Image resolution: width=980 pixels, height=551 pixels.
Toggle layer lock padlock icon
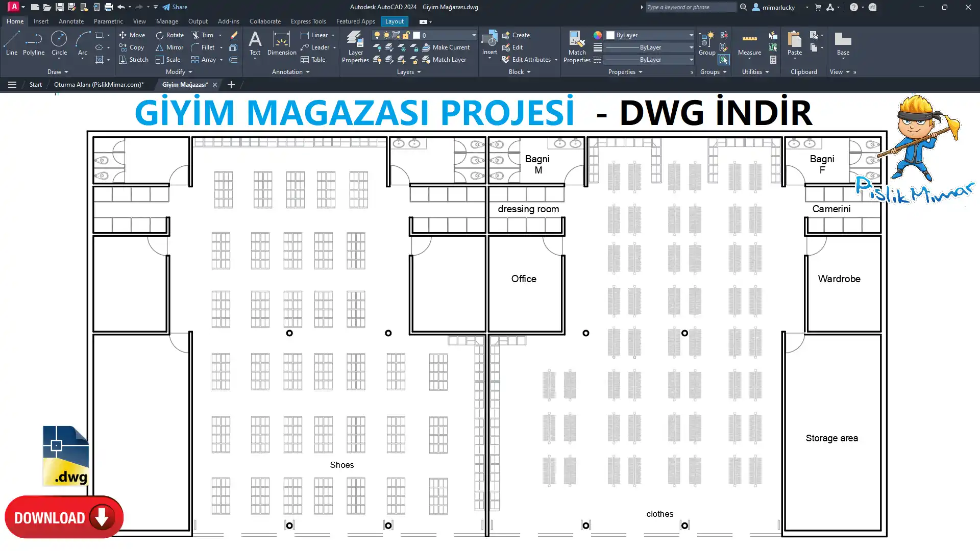click(x=406, y=35)
